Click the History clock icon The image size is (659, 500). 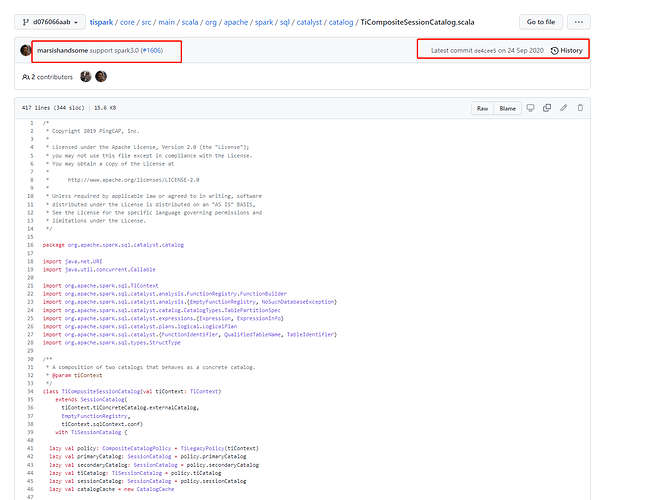554,51
